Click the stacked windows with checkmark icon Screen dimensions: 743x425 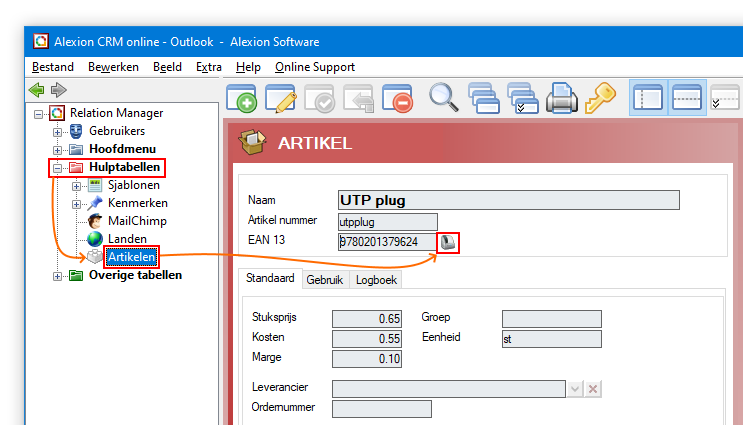pos(522,99)
